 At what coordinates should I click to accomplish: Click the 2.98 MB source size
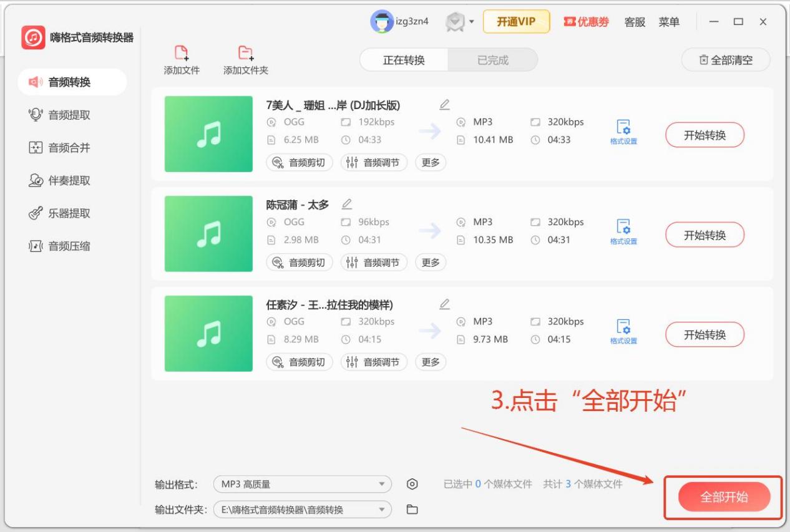point(301,239)
